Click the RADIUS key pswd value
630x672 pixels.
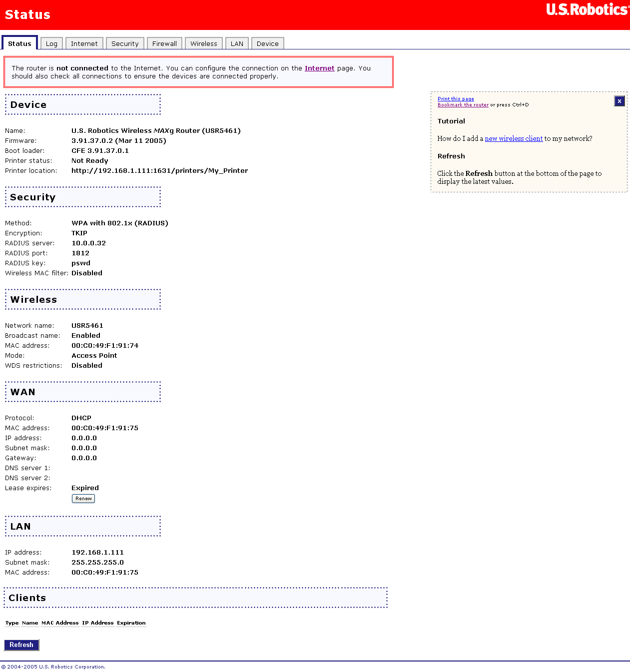pos(81,263)
